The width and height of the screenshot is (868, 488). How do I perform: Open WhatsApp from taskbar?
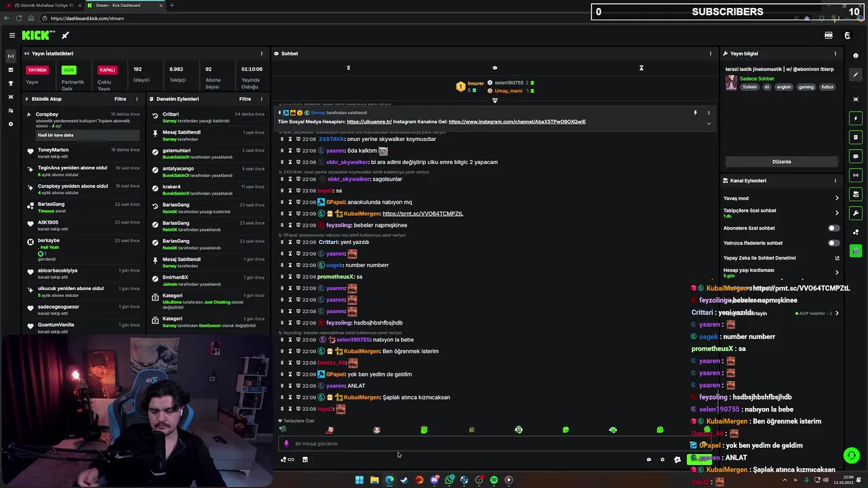pyautogui.click(x=449, y=480)
